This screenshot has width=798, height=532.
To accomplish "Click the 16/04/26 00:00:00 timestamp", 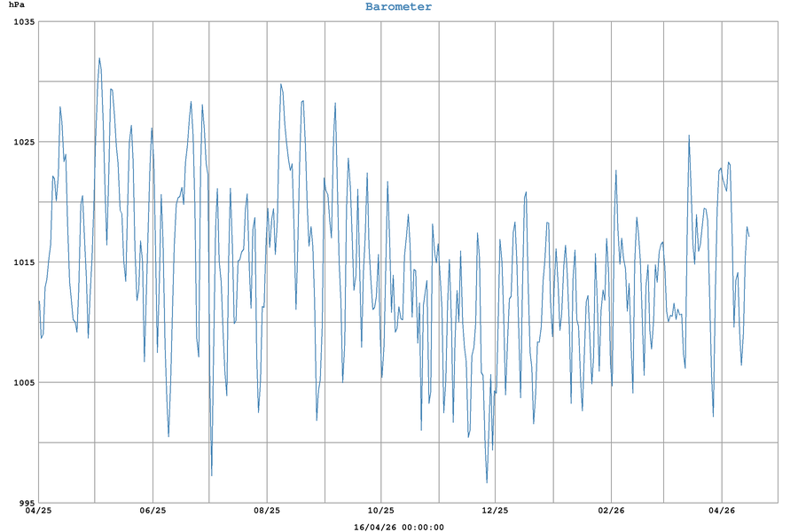I will click(398, 527).
